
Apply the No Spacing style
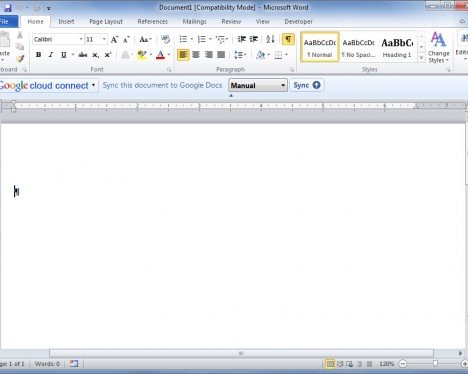coord(359,47)
